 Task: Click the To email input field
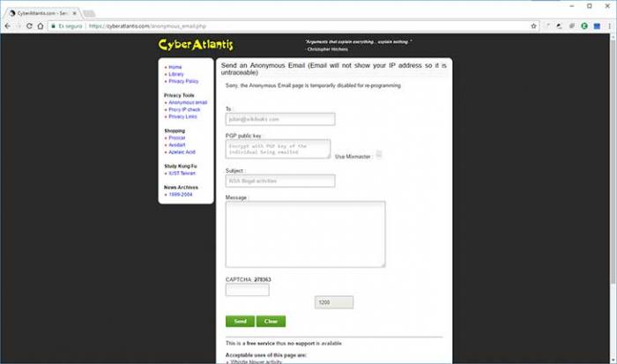point(280,119)
